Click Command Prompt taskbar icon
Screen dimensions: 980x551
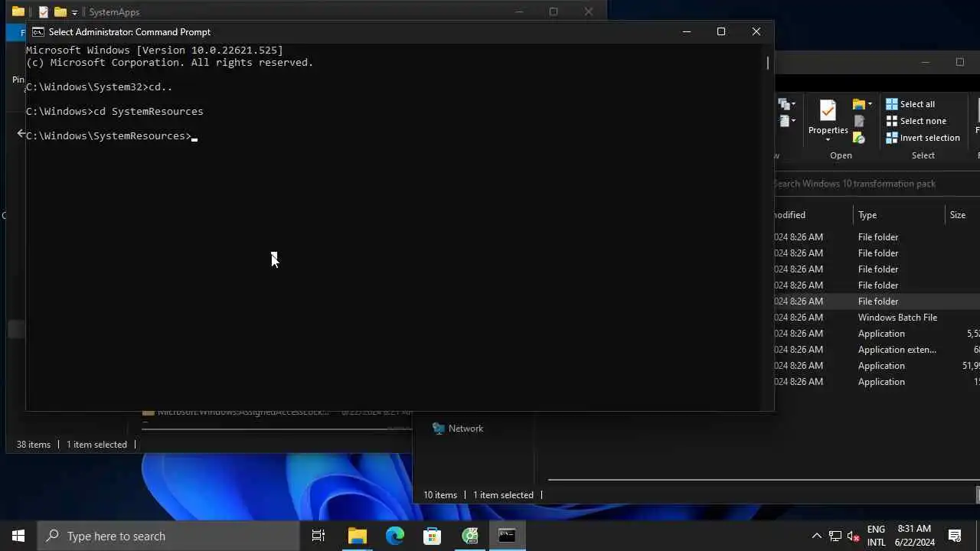coord(507,536)
